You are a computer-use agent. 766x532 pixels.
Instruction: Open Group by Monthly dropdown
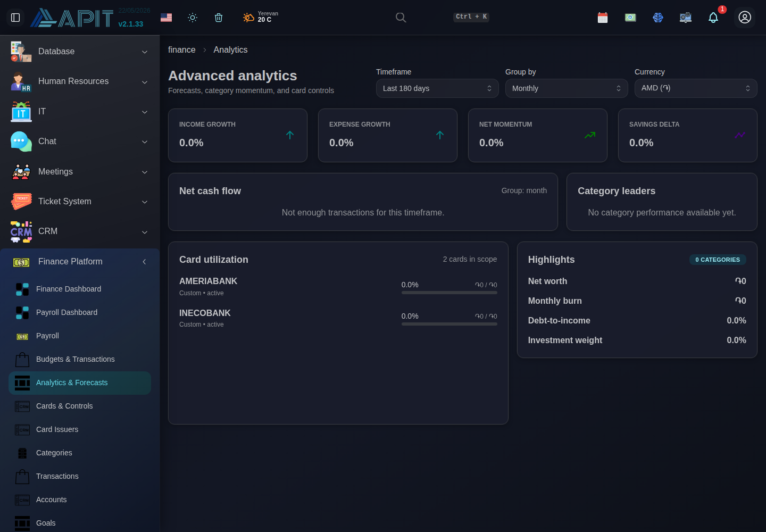pyautogui.click(x=567, y=88)
